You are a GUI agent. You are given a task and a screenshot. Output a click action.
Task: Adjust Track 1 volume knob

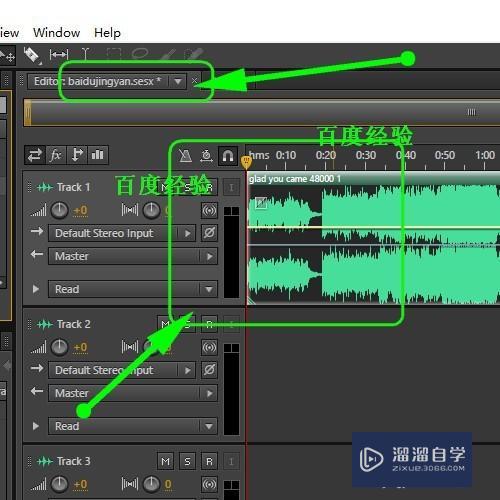pyautogui.click(x=59, y=210)
